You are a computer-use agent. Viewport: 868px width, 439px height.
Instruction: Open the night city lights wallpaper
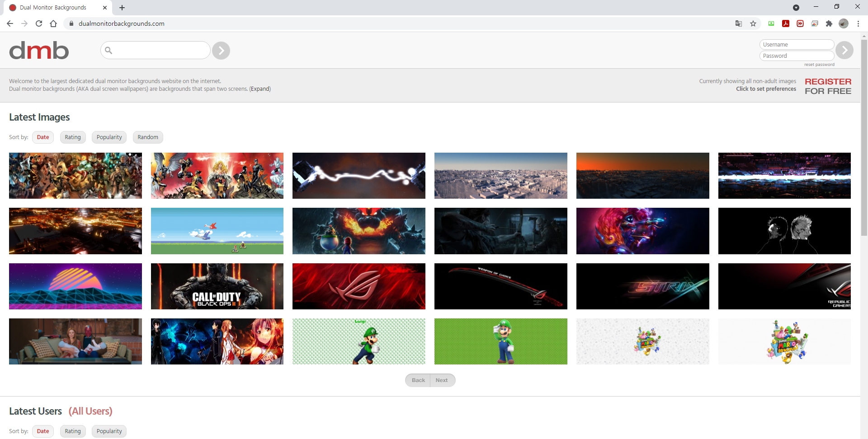pyautogui.click(x=75, y=231)
